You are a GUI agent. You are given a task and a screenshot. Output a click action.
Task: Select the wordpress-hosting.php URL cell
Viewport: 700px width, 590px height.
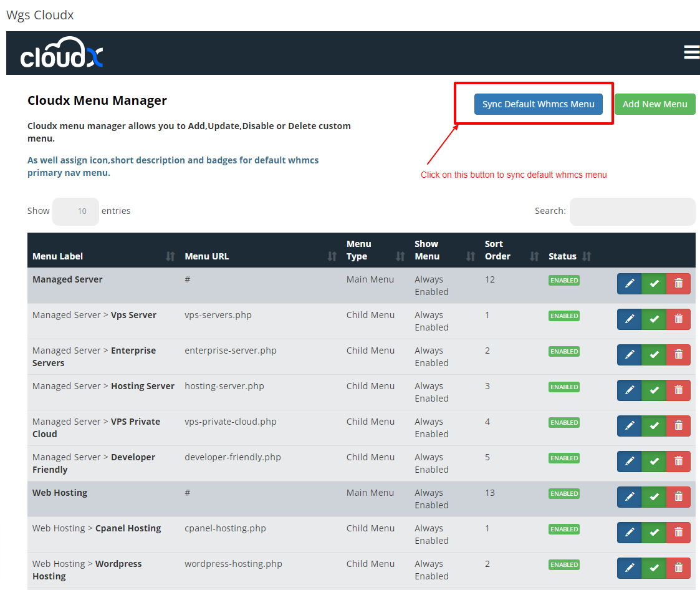pyautogui.click(x=233, y=564)
